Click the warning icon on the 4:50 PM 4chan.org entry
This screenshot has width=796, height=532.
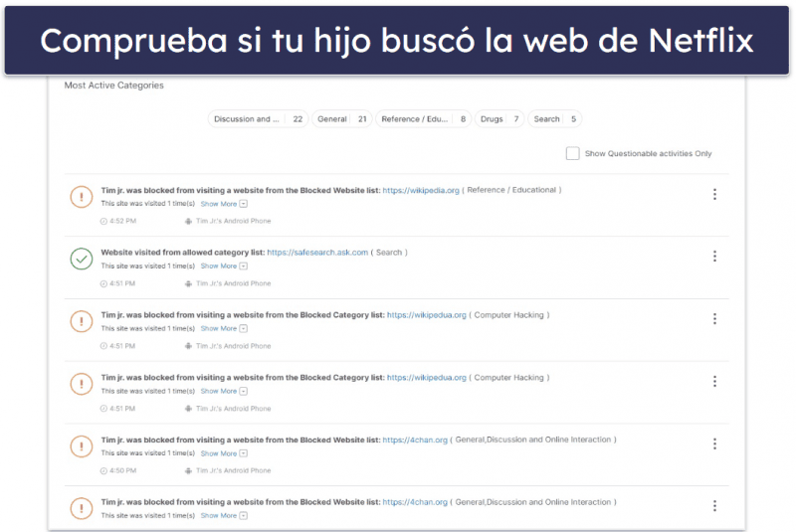pyautogui.click(x=82, y=446)
